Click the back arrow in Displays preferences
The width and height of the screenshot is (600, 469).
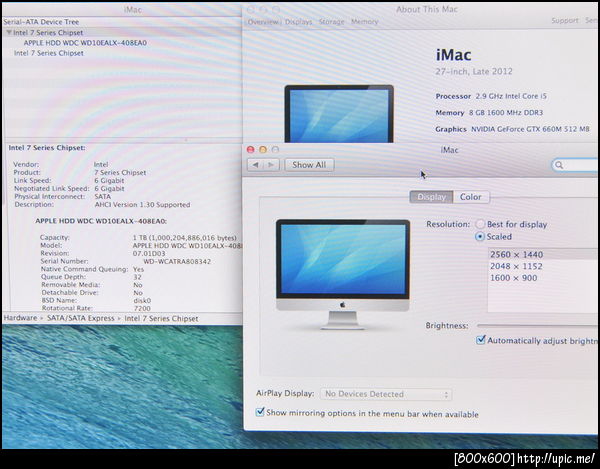(255, 165)
